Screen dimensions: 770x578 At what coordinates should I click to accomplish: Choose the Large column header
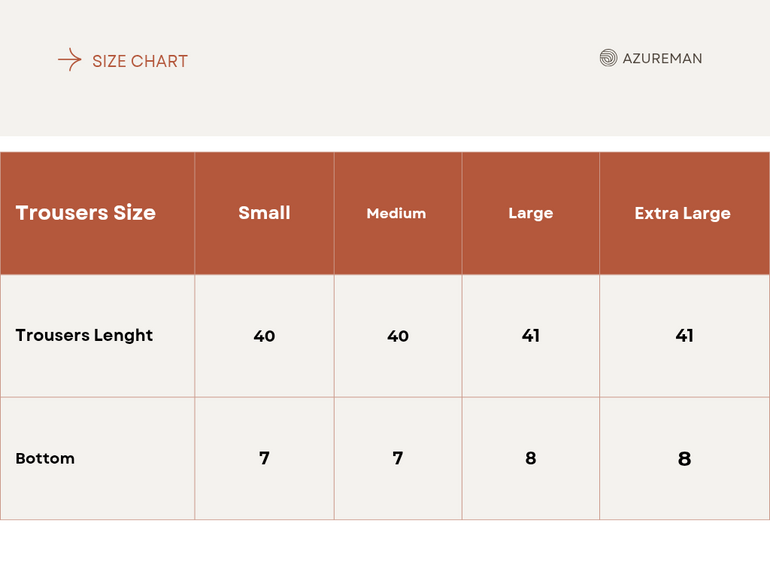tap(530, 213)
